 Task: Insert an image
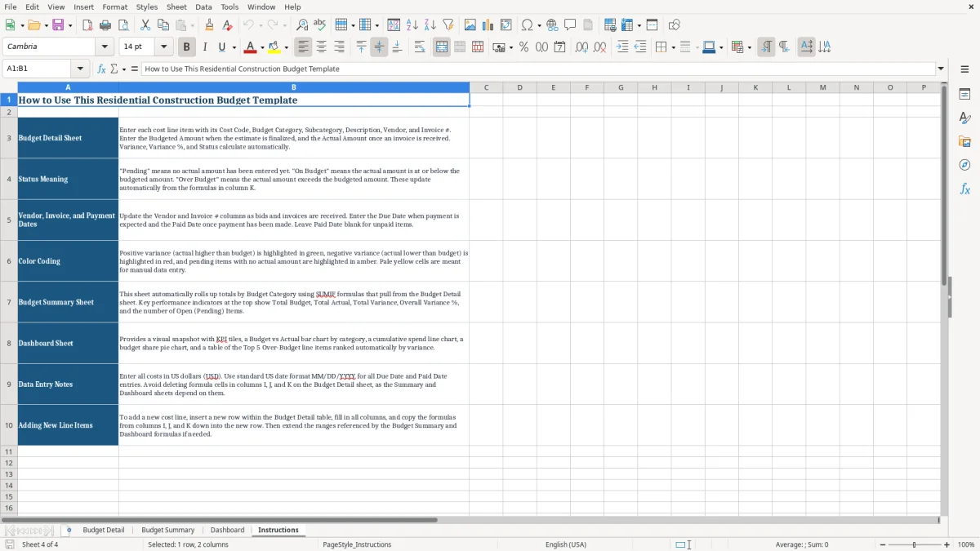tap(470, 25)
